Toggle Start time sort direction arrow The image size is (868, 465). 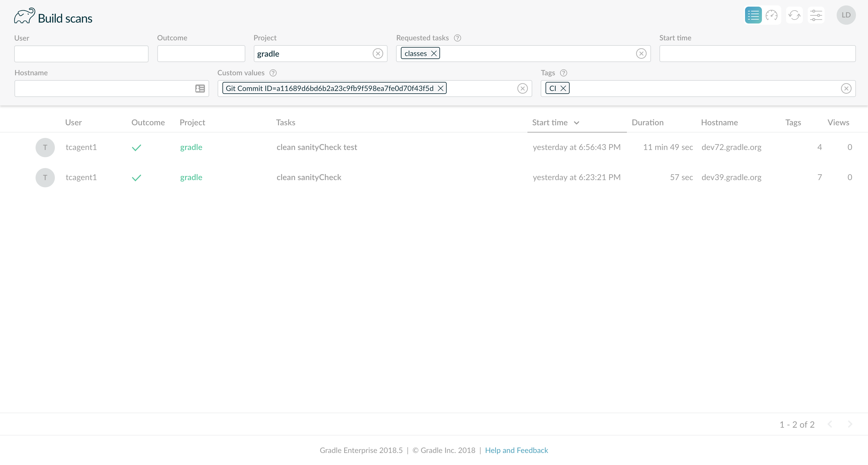(577, 123)
